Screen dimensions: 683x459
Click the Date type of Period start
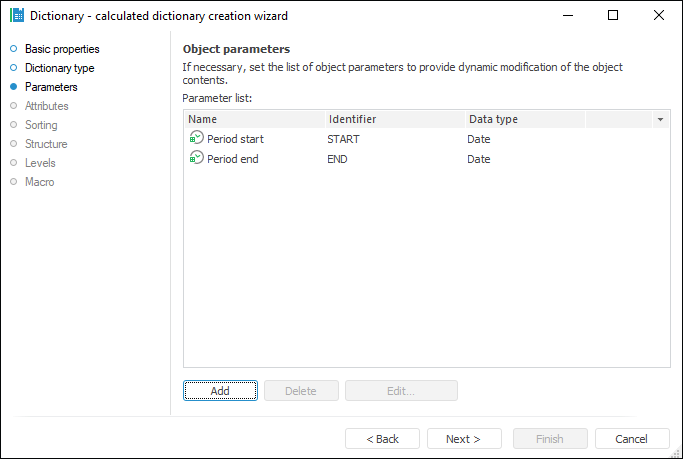click(479, 139)
